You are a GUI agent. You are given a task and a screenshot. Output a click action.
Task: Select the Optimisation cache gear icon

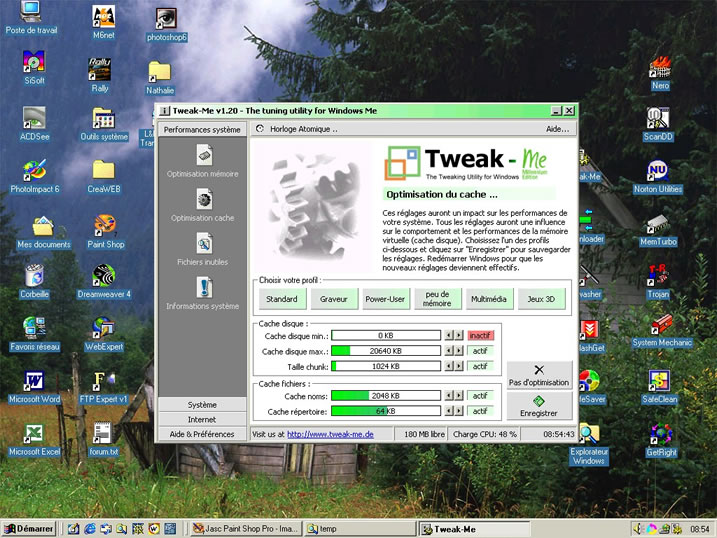click(x=204, y=200)
